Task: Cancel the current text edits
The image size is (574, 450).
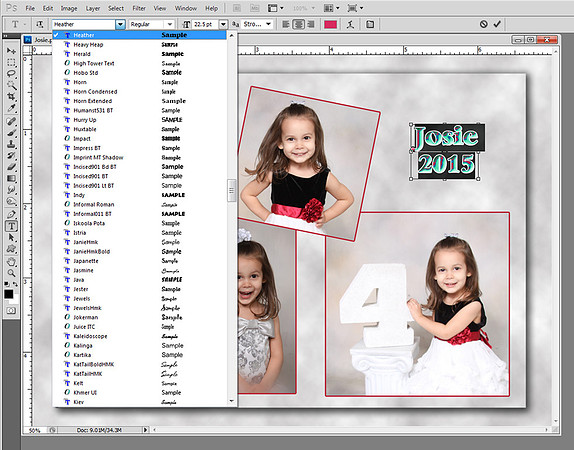Action: click(x=484, y=24)
